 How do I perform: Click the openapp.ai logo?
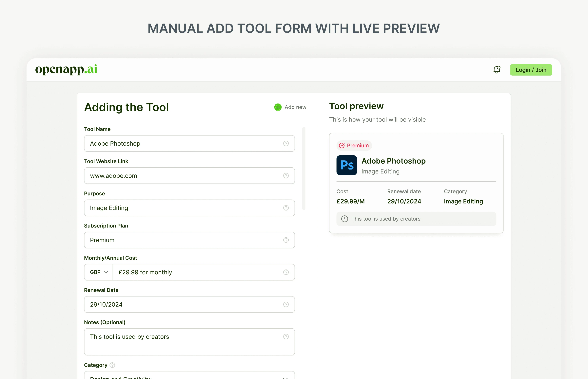(66, 70)
